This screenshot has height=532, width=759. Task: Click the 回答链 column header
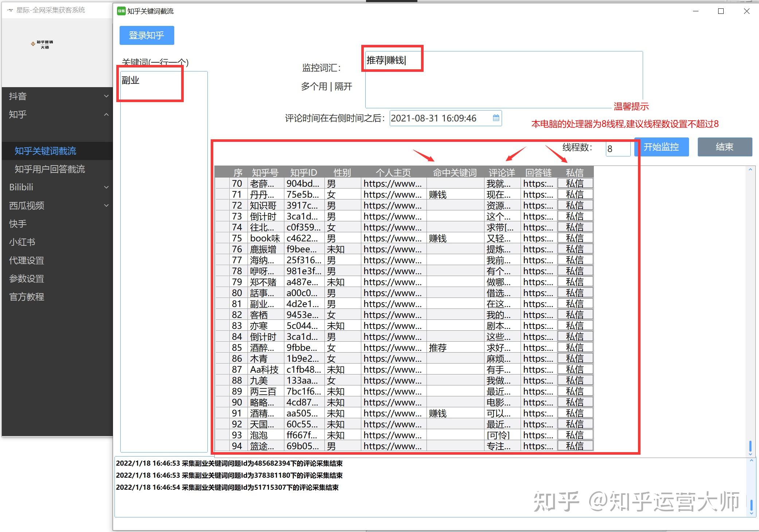pyautogui.click(x=538, y=172)
